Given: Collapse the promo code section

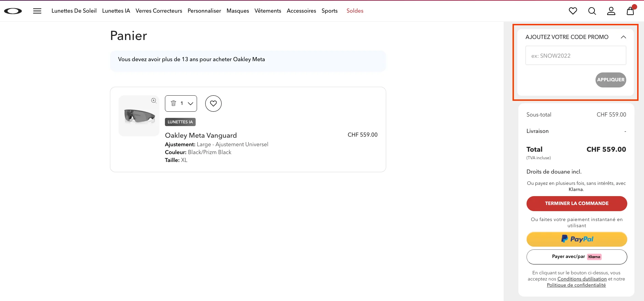Looking at the screenshot, I should [624, 37].
